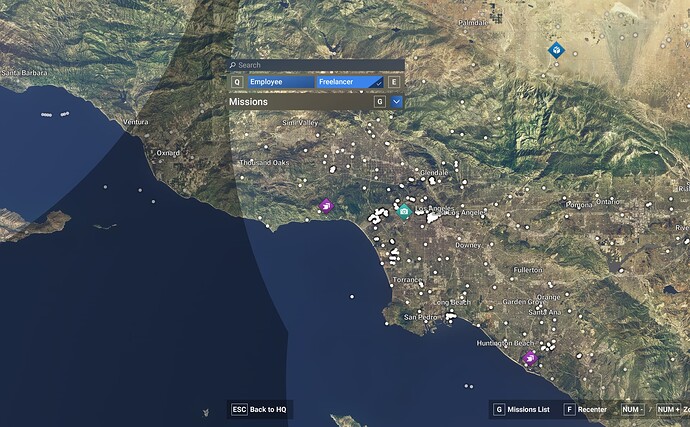
Task: Open the purple mission marker at Huntington Beach
Action: pos(530,358)
